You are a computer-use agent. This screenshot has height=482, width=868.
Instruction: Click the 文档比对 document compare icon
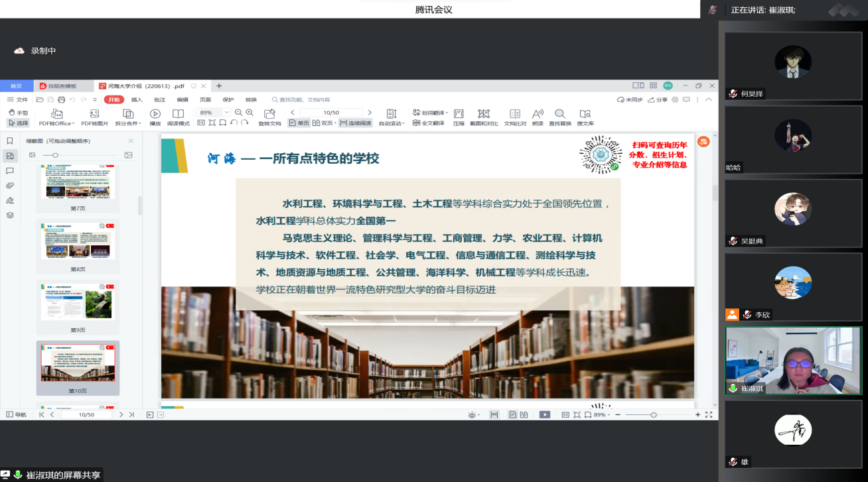(x=515, y=117)
